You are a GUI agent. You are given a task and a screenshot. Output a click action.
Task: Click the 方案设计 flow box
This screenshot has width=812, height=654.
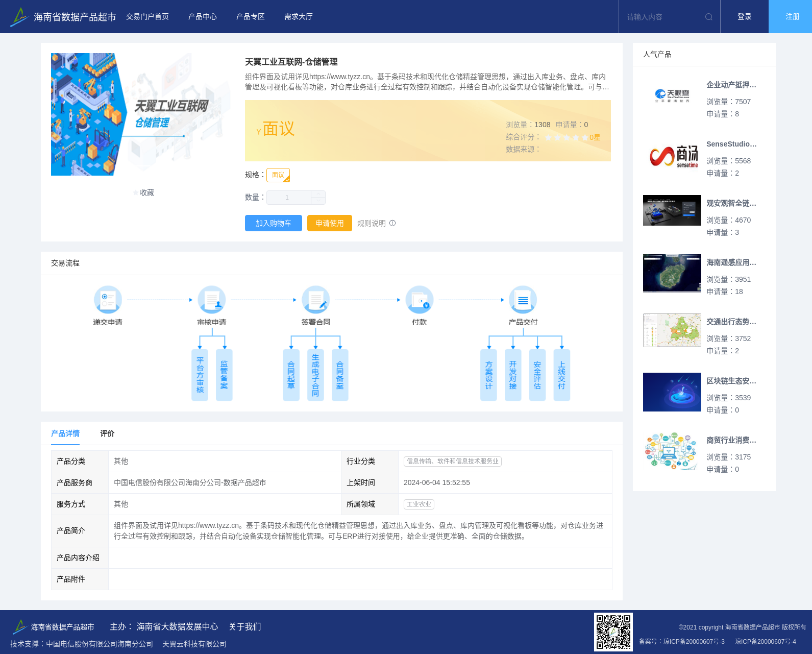[x=488, y=375]
